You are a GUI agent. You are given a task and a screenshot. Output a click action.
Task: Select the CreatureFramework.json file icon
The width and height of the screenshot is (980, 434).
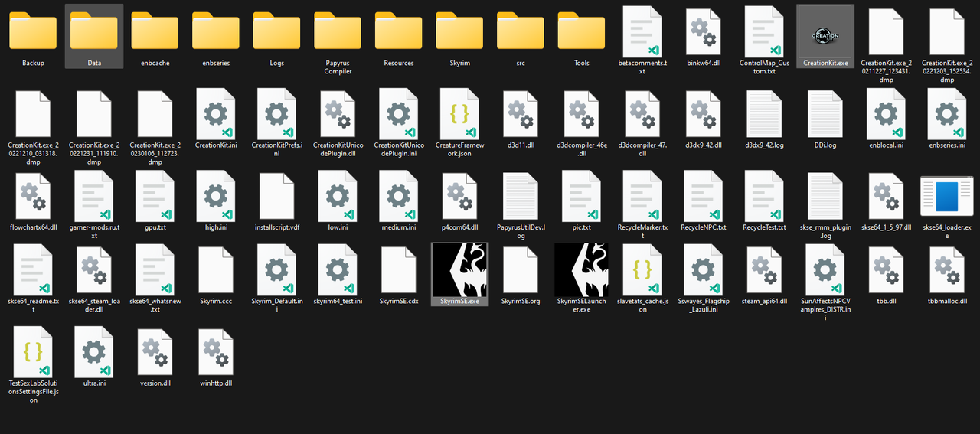pyautogui.click(x=460, y=113)
